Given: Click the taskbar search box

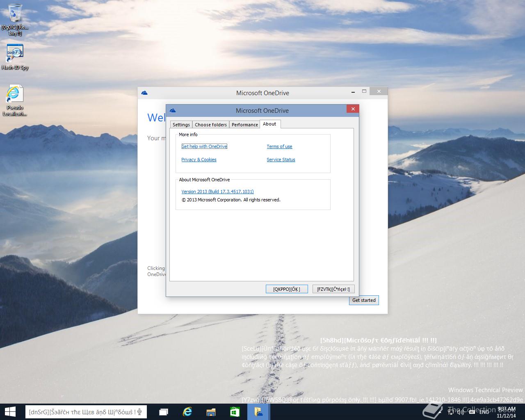Looking at the screenshot, I should pyautogui.click(x=86, y=412).
